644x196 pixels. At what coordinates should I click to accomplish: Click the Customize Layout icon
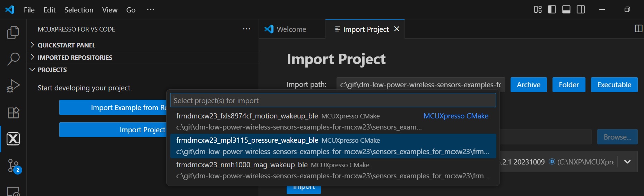(538, 10)
